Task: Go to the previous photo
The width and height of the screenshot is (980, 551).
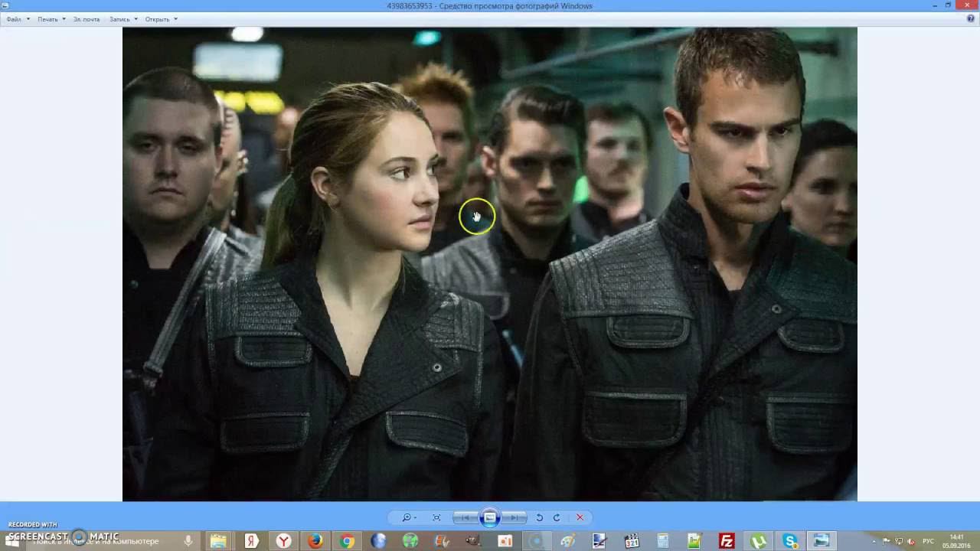Action: point(465,517)
